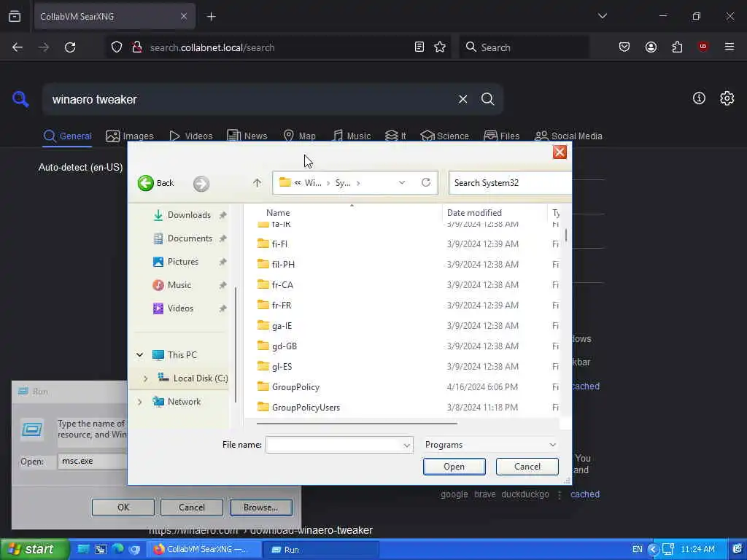
Task: Close the file browse dialog
Action: [560, 152]
